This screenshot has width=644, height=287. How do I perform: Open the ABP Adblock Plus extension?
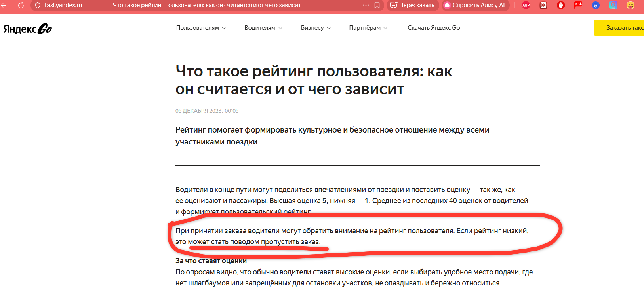pos(526,5)
